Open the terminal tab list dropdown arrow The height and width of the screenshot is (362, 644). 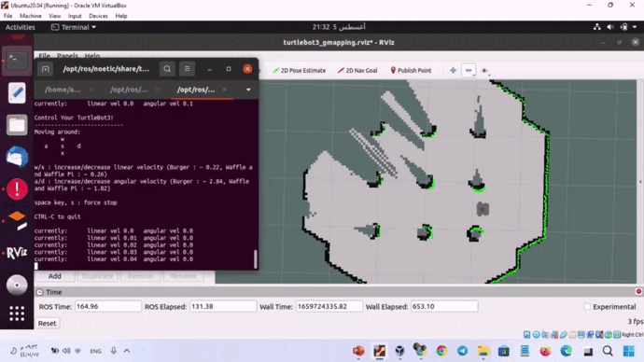(x=248, y=90)
